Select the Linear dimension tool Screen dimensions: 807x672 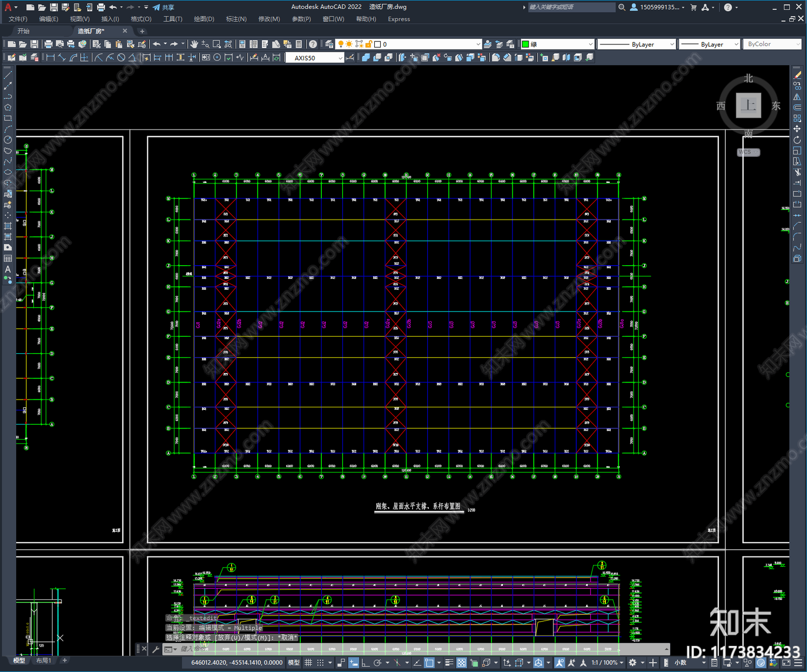pos(50,57)
